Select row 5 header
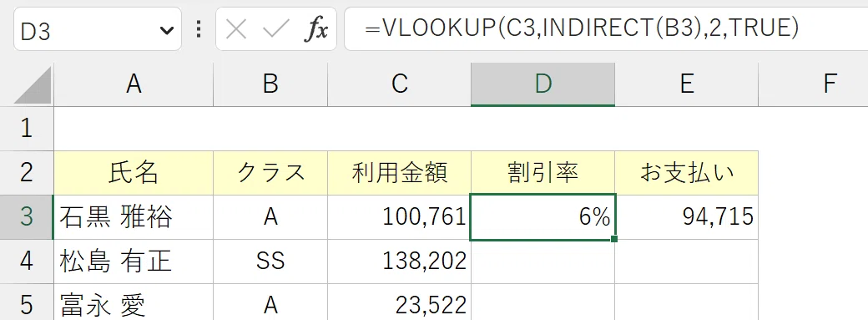868x320 pixels. click(x=27, y=302)
